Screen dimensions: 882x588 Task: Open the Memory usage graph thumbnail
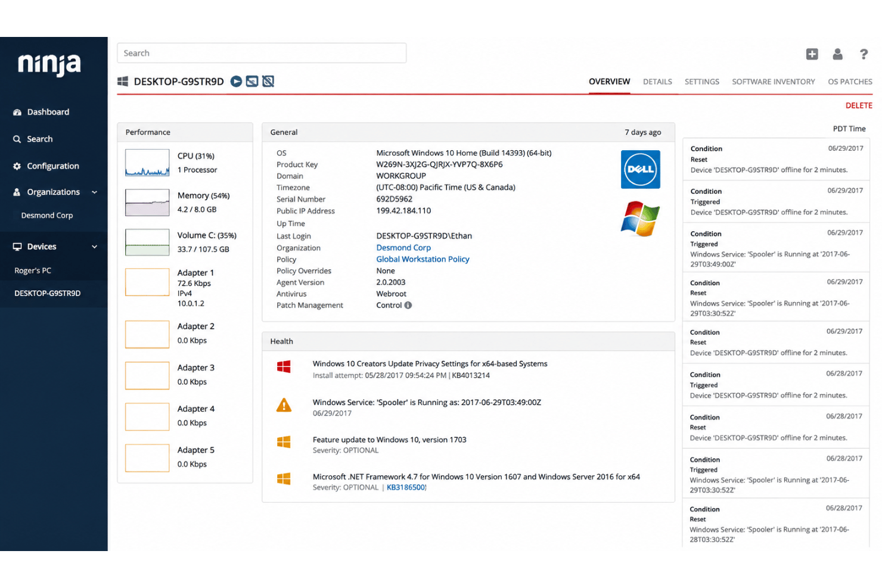click(147, 203)
